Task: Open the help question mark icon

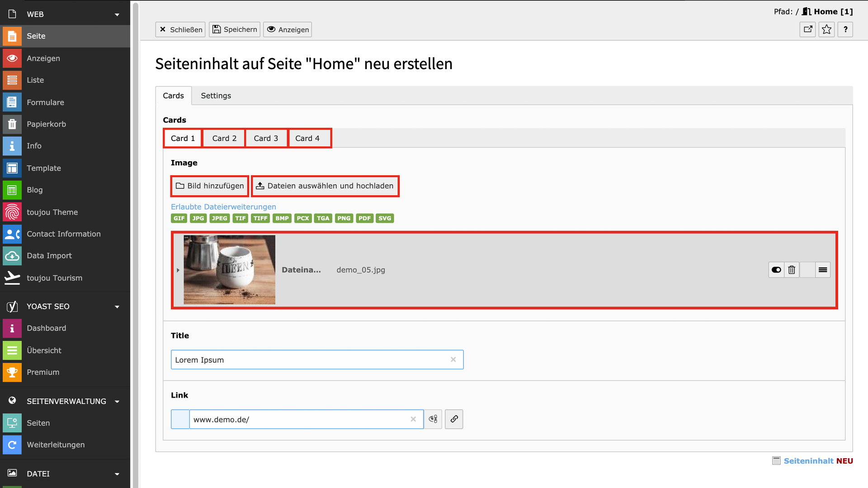Action: [845, 29]
